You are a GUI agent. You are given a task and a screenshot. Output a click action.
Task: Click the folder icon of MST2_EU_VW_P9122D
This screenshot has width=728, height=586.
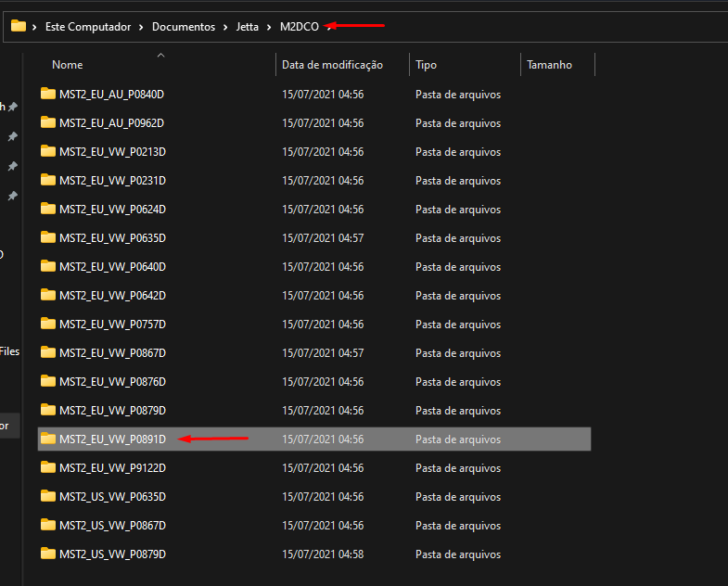(48, 467)
